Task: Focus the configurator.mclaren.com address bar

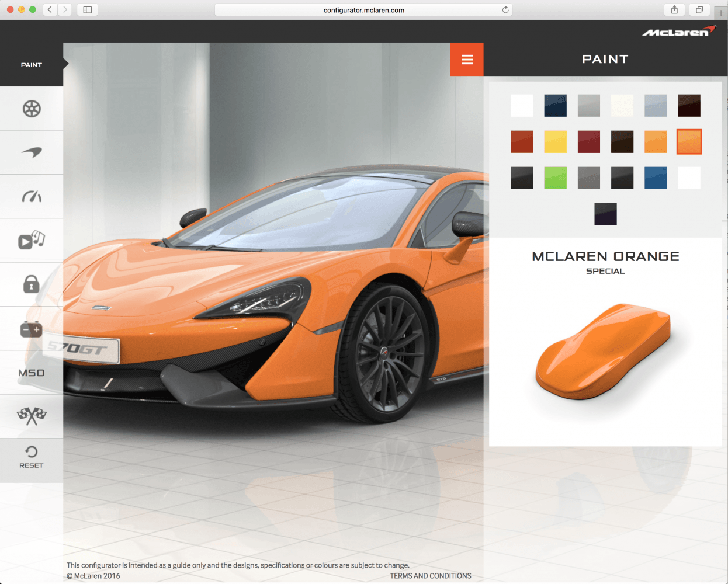Action: 363,10
